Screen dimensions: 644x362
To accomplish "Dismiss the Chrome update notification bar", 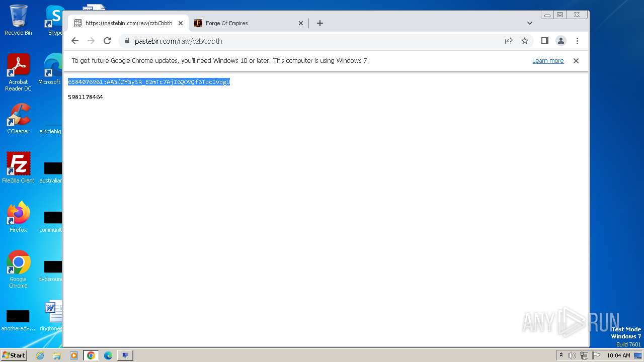I will coord(576,61).
